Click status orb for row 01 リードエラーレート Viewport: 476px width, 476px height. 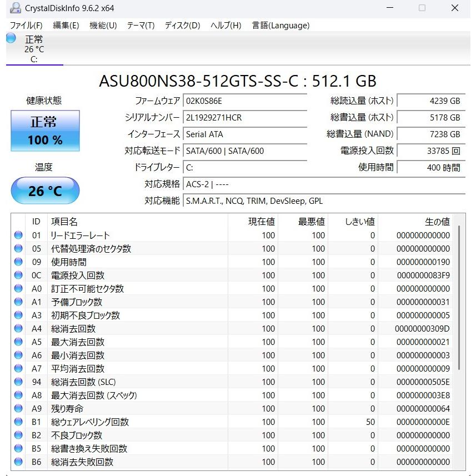[18, 235]
